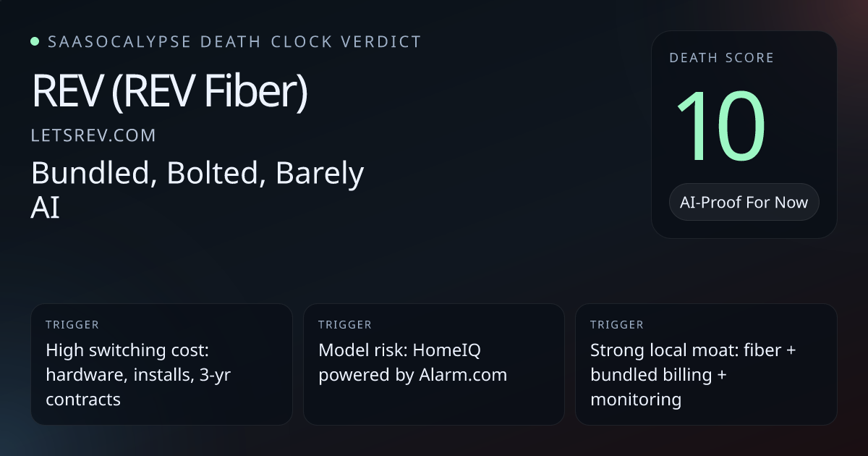This screenshot has width=868, height=456.
Task: Open the Model risk HomeIQ trigger card
Action: point(433,364)
